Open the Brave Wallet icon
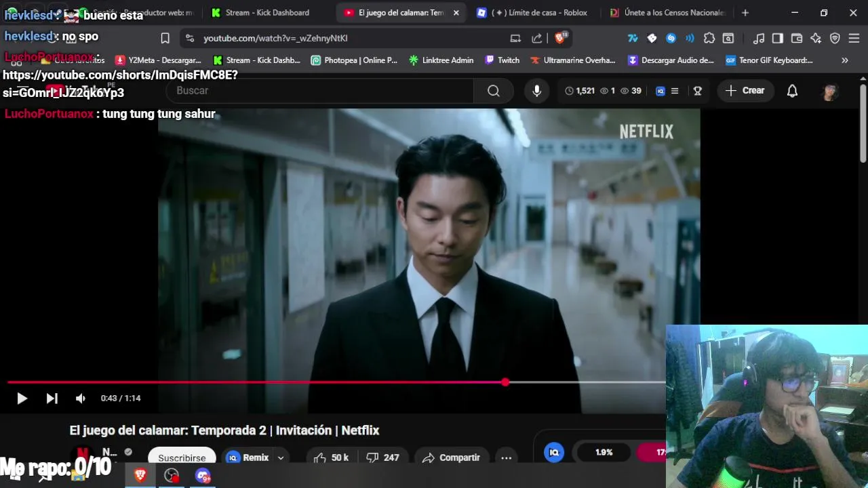Image resolution: width=868 pixels, height=488 pixels. [797, 39]
